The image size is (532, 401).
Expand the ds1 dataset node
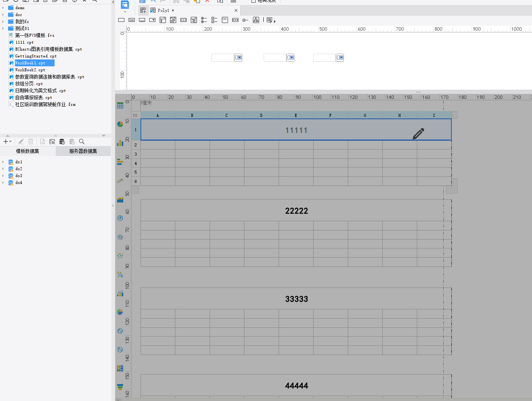click(3, 162)
